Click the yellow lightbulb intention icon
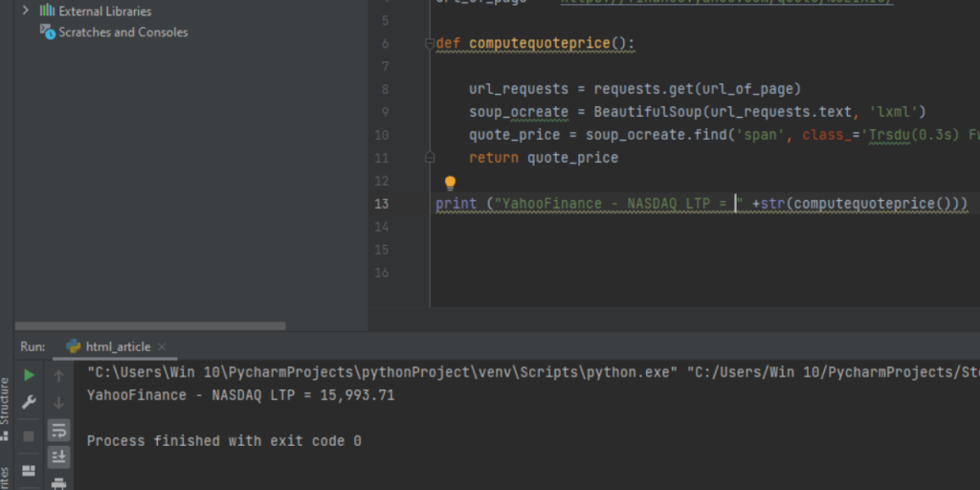This screenshot has width=980, height=490. tap(450, 183)
